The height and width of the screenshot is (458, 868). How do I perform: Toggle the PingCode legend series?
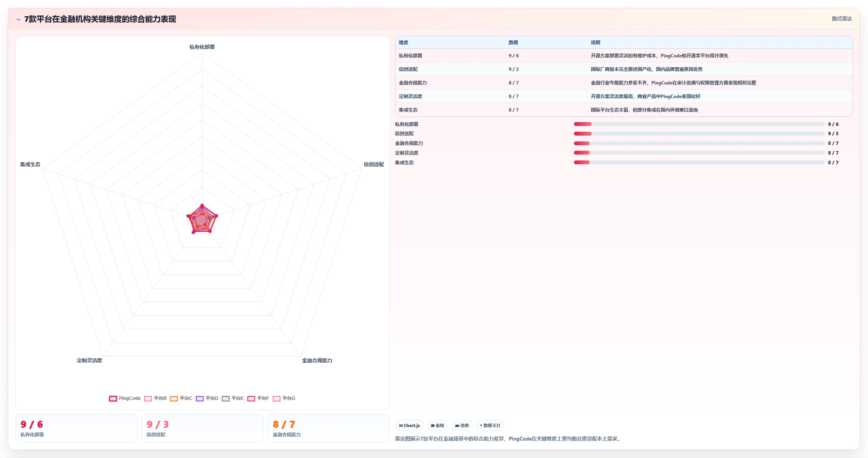125,398
